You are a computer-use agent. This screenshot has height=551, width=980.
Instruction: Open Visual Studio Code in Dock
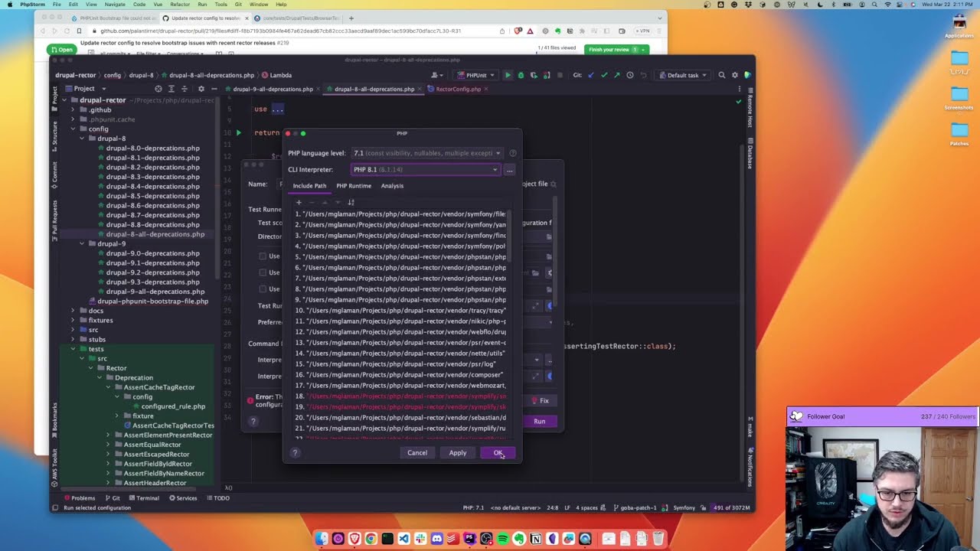click(x=403, y=539)
